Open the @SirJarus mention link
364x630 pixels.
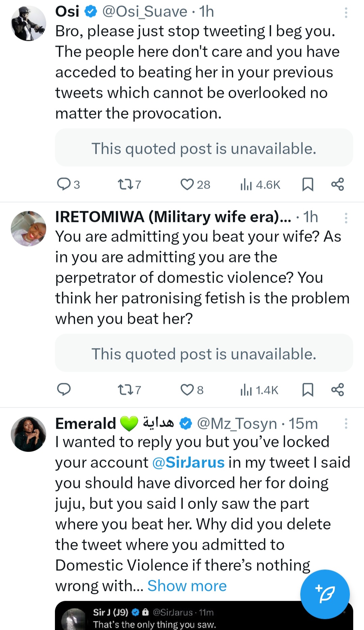(x=188, y=462)
